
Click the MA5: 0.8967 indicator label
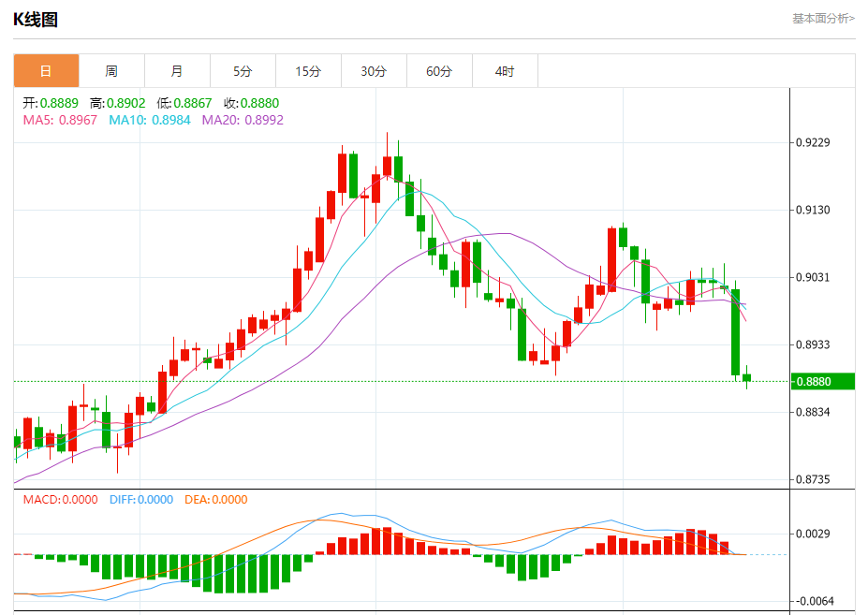(x=60, y=120)
